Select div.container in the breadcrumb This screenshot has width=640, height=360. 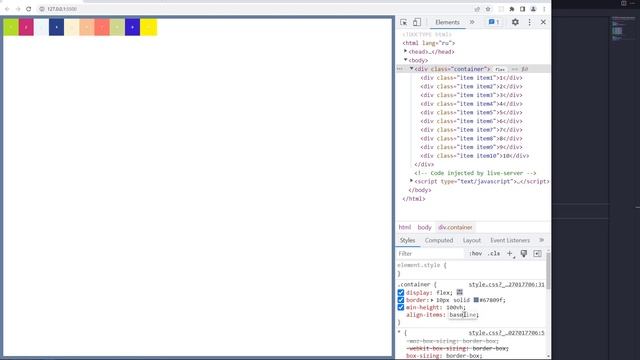(x=455, y=227)
